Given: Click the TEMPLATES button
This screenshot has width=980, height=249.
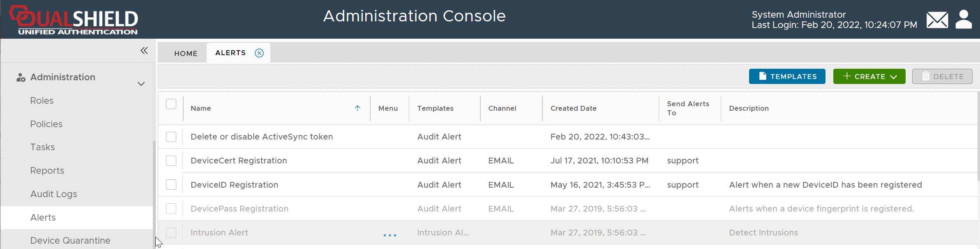Looking at the screenshot, I should 787,77.
